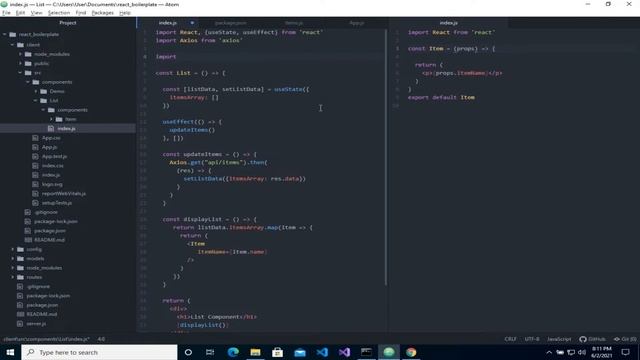Screen dimensions: 640x360
Task: Open the View menu
Action: click(x=36, y=13)
